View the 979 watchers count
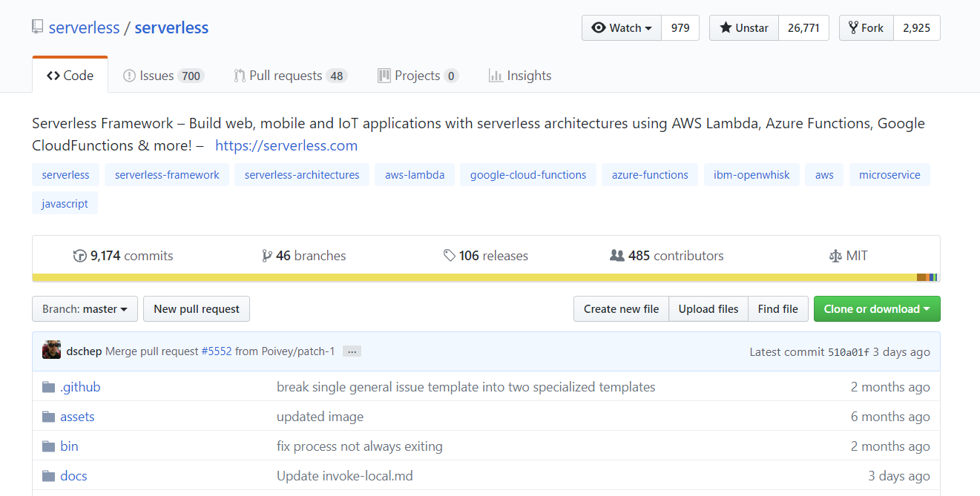 pyautogui.click(x=680, y=27)
